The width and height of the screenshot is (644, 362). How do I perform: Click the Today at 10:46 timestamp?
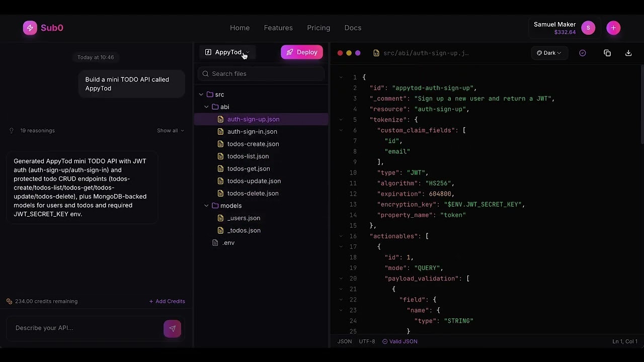tap(96, 57)
